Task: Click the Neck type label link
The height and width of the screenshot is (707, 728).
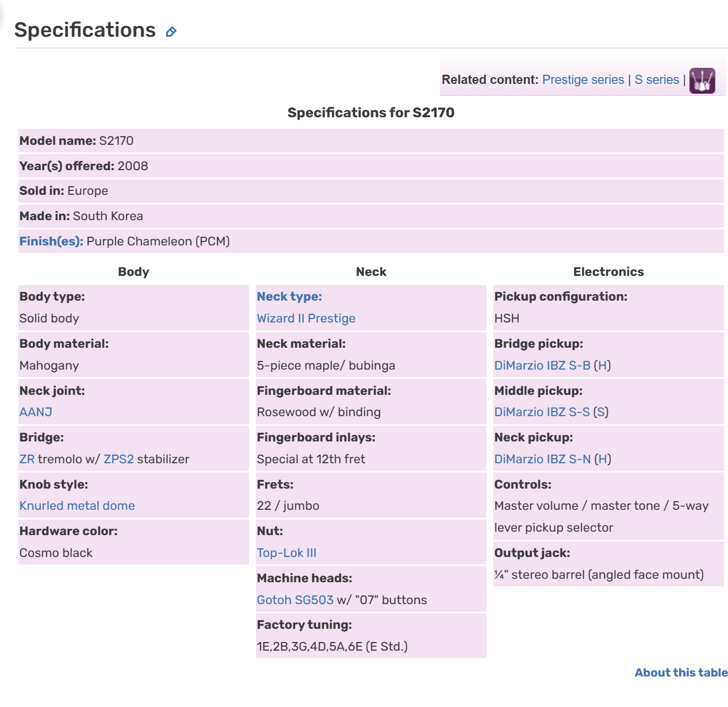Action: (x=289, y=297)
